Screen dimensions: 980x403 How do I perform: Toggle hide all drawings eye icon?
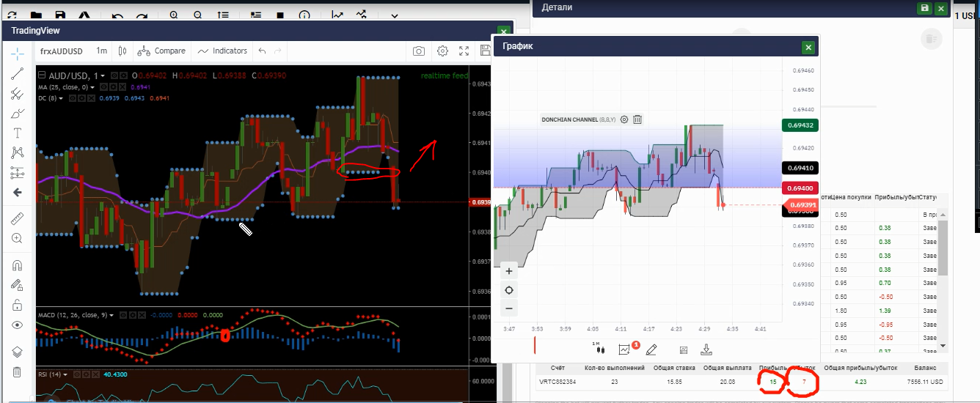tap(18, 325)
